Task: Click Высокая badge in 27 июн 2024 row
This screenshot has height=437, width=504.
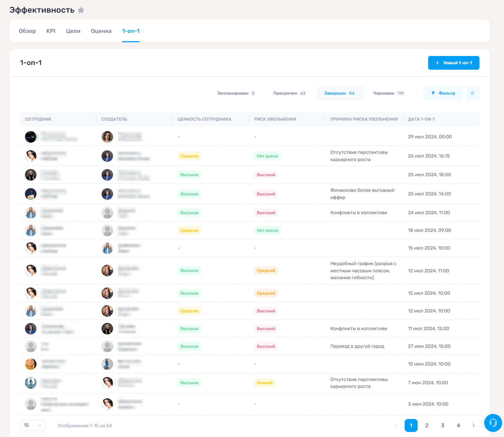Action: (189, 346)
